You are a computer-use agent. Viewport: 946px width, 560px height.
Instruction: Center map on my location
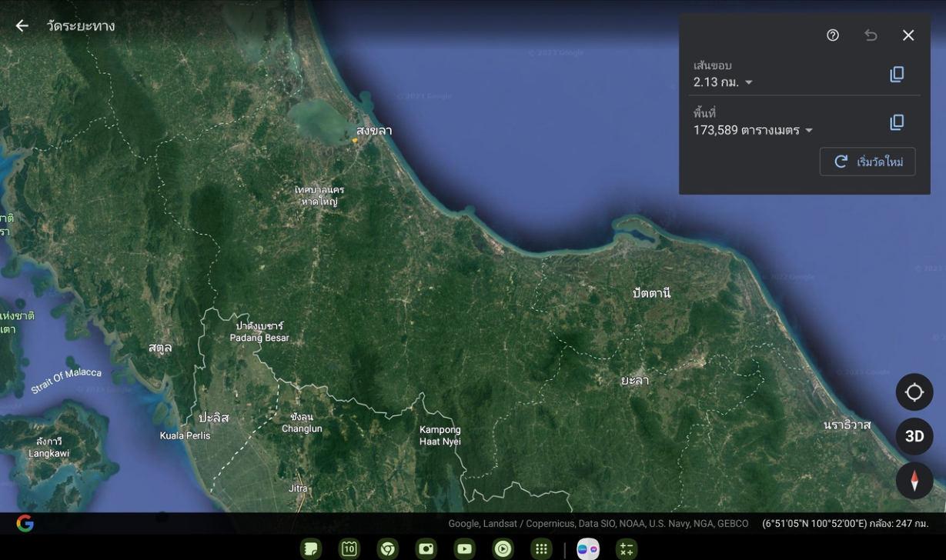914,392
